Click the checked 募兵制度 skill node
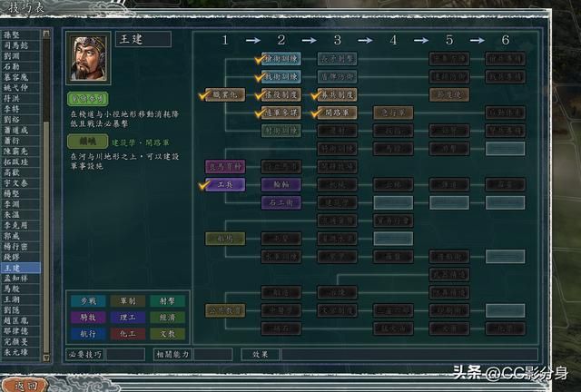The width and height of the screenshot is (581, 392). [337, 94]
